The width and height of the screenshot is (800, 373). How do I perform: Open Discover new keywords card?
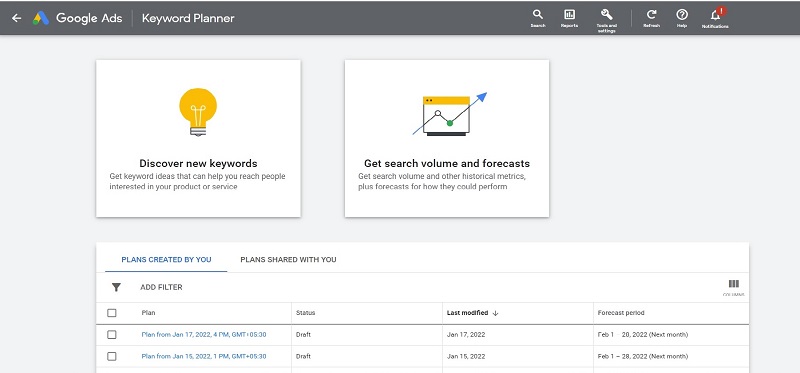coord(198,138)
